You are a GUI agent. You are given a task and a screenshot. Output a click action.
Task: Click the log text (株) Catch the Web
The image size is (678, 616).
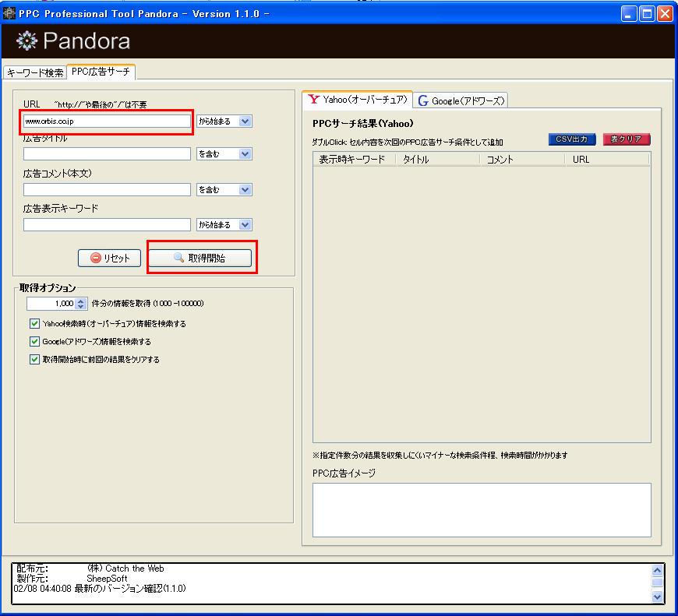point(125,568)
